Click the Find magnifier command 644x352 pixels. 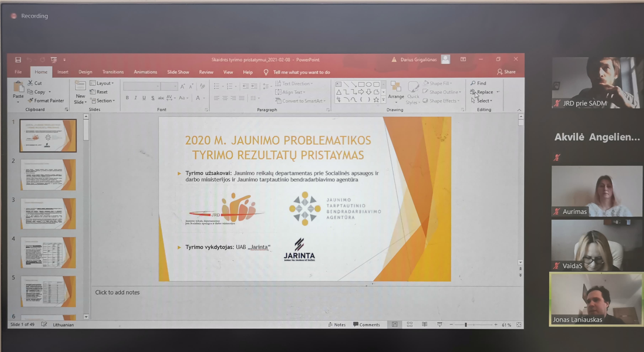478,83
